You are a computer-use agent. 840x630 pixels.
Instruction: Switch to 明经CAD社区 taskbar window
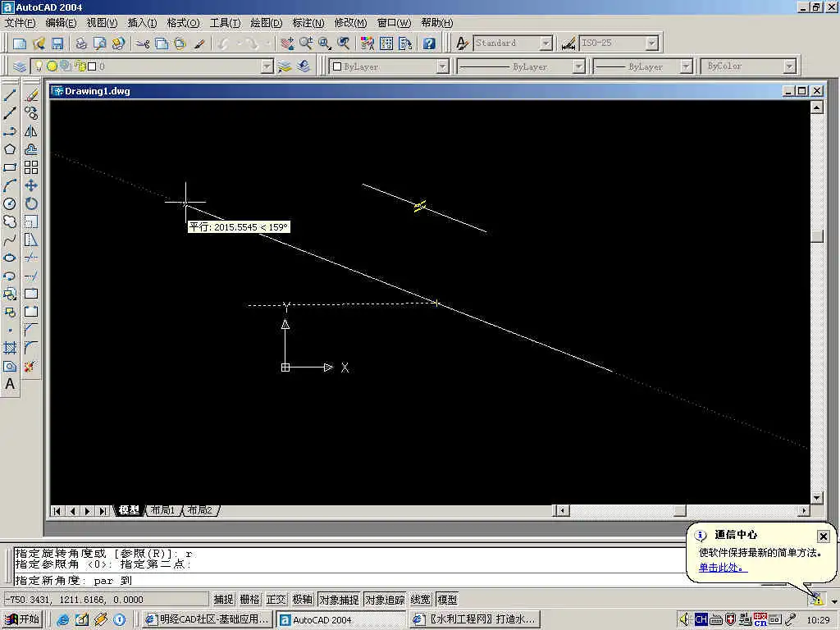tap(206, 619)
